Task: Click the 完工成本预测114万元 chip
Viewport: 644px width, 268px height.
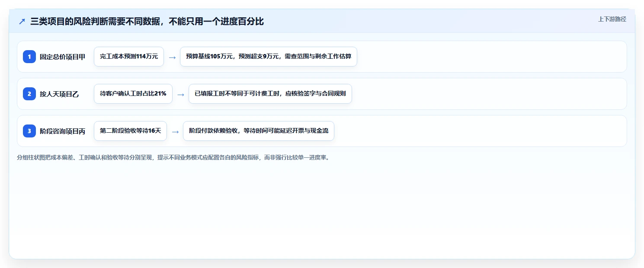Action: (129, 57)
